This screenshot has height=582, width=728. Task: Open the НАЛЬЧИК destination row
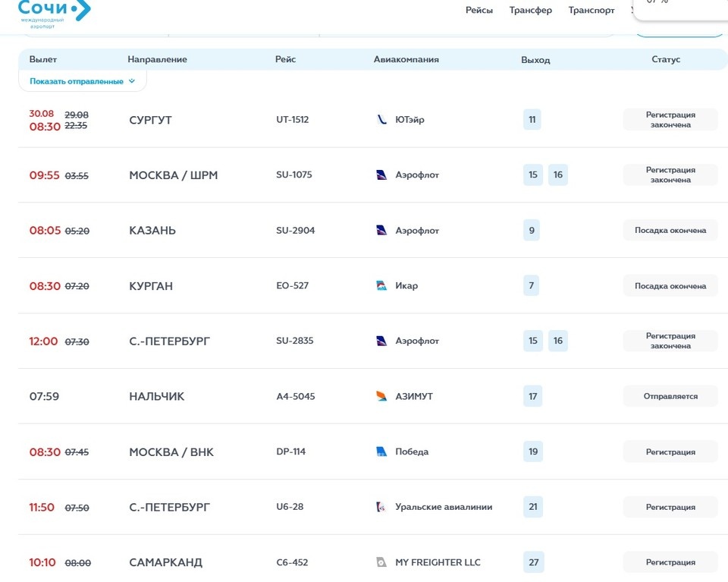pos(156,396)
